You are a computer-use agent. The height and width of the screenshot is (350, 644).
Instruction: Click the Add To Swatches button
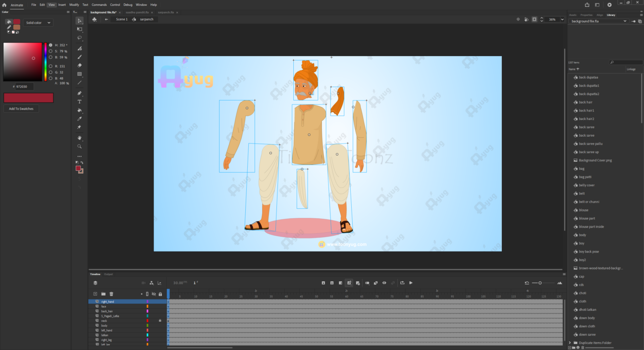21,108
